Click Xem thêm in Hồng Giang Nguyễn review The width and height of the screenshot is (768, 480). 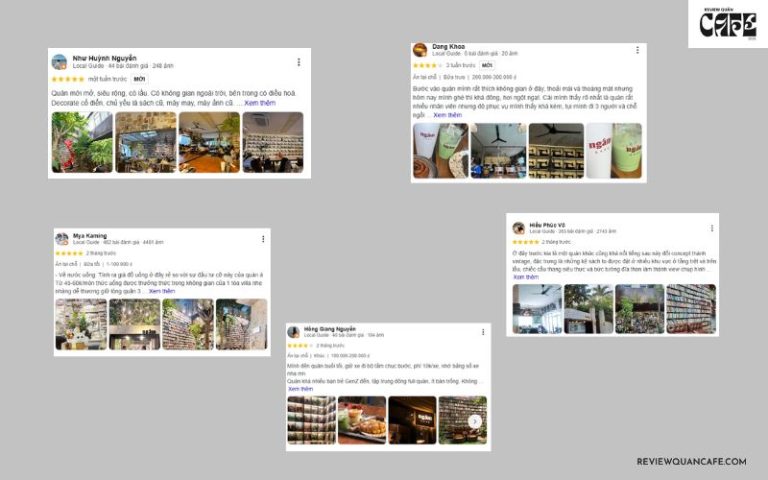300,389
